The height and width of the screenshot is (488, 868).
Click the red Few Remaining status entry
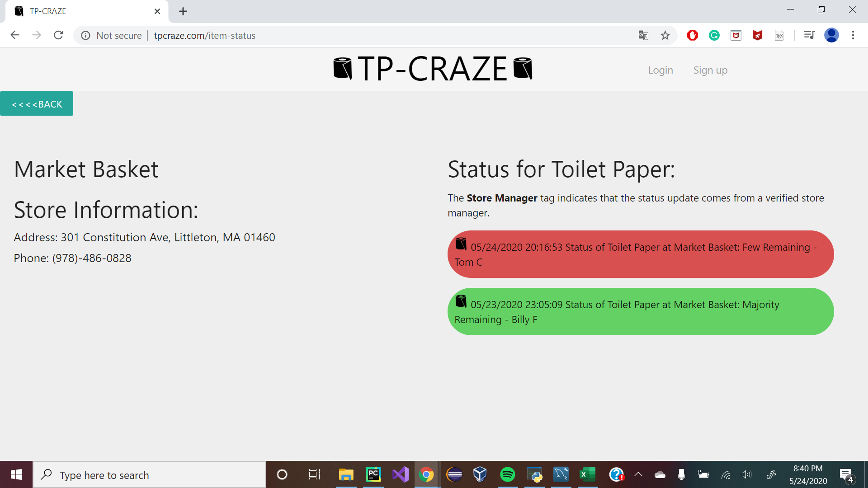[x=640, y=254]
